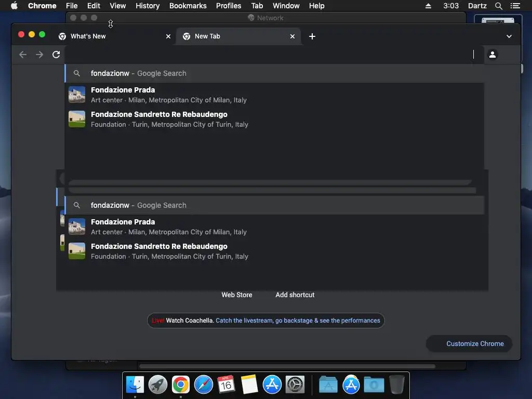Choose lower Fondazione Prada suggestion
Image resolution: width=532 pixels, height=399 pixels.
[274, 227]
